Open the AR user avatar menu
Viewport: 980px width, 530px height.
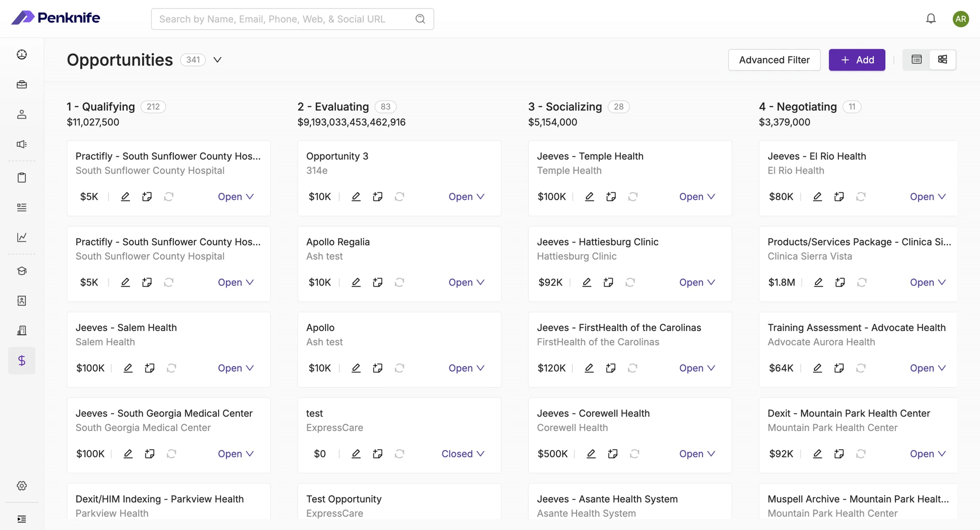[x=960, y=19]
